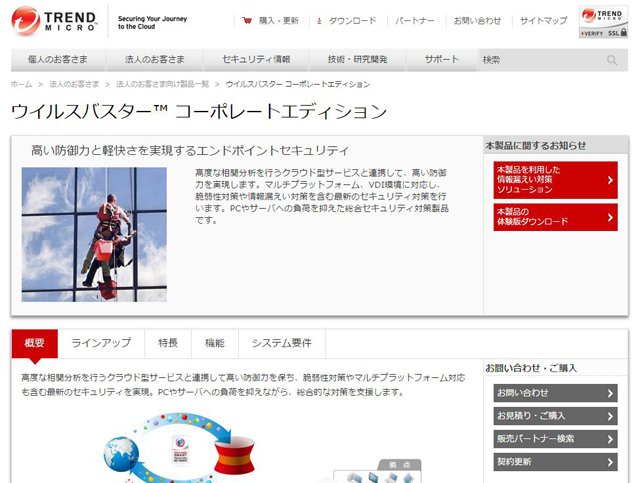640x483 pixels.
Task: Click 本製品に関するお知らせ heading
Action: 536,146
